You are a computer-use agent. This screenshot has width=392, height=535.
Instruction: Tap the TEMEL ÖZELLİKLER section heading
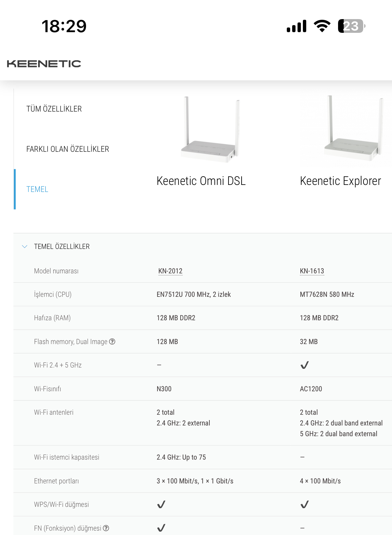(62, 247)
